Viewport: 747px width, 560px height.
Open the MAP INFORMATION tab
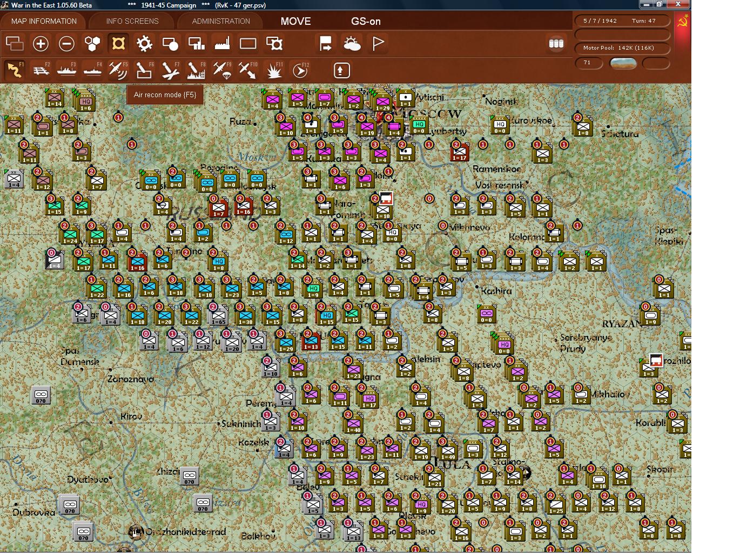click(44, 21)
